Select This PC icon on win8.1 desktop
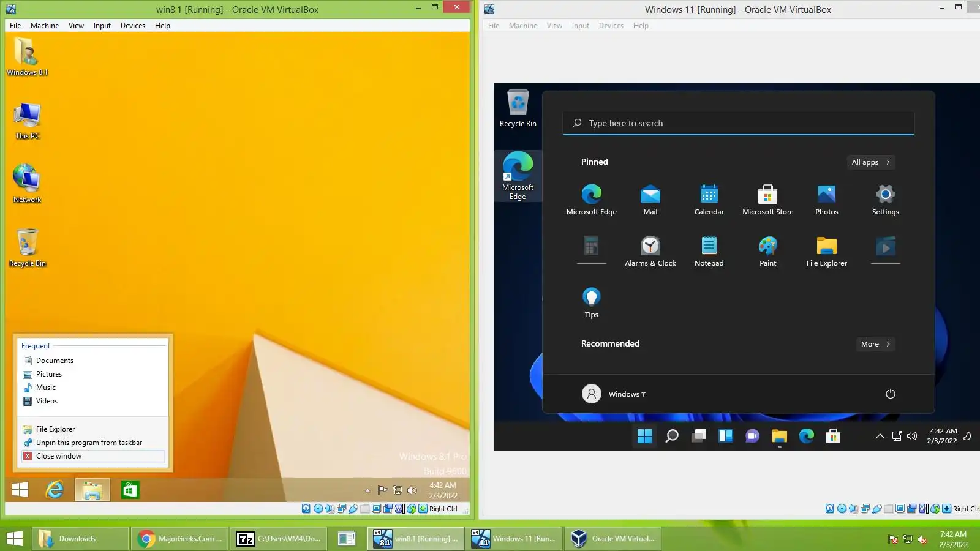This screenshot has width=980, height=551. point(28,121)
